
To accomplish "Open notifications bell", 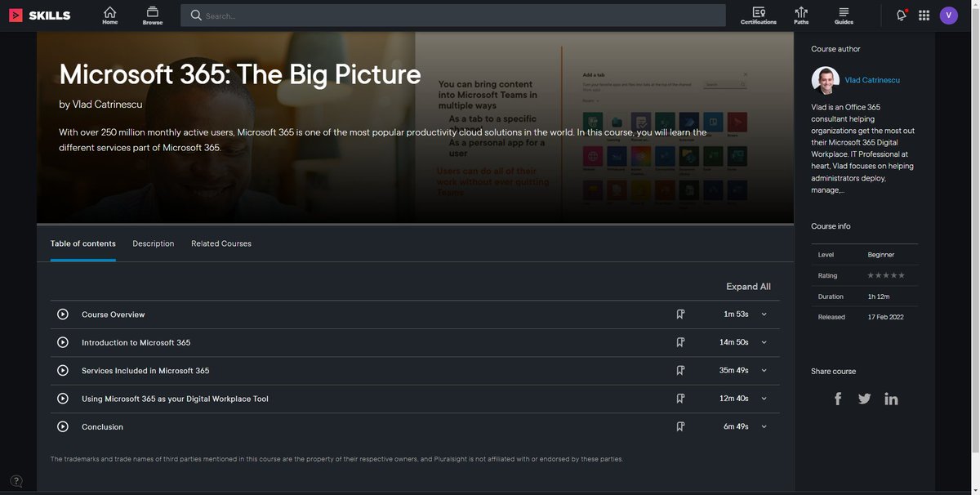I will [x=902, y=15].
